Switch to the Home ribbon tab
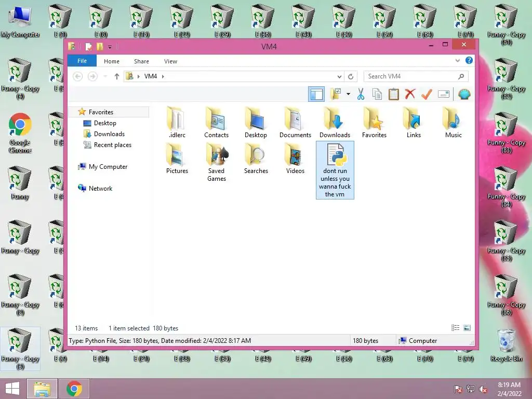This screenshot has height=399, width=532. coord(112,61)
